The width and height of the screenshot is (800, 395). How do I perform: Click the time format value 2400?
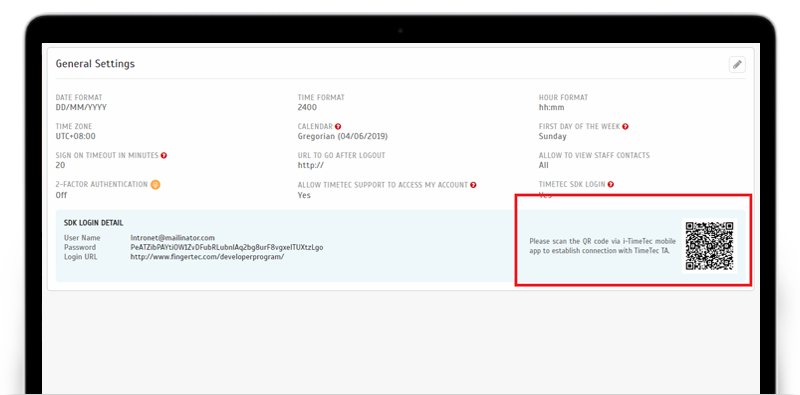[307, 108]
